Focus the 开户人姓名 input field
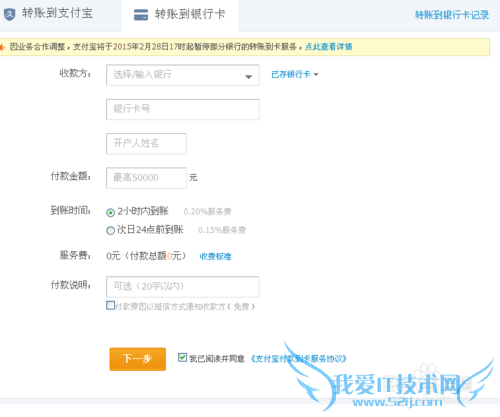 [146, 144]
